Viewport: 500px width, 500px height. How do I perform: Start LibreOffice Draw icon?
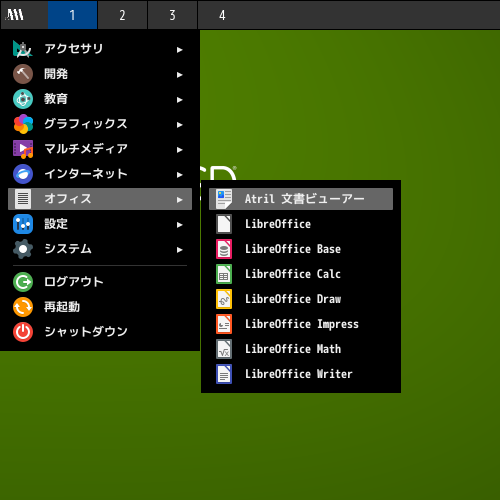pos(224,299)
